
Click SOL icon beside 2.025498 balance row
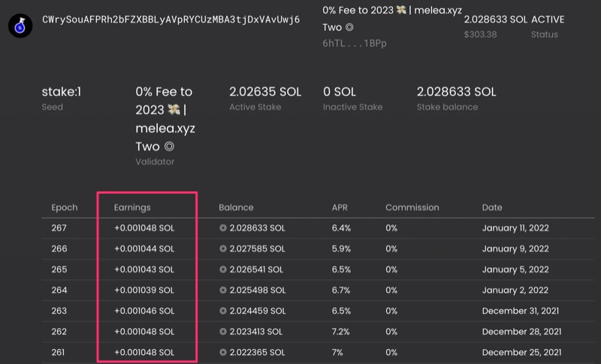[222, 290]
